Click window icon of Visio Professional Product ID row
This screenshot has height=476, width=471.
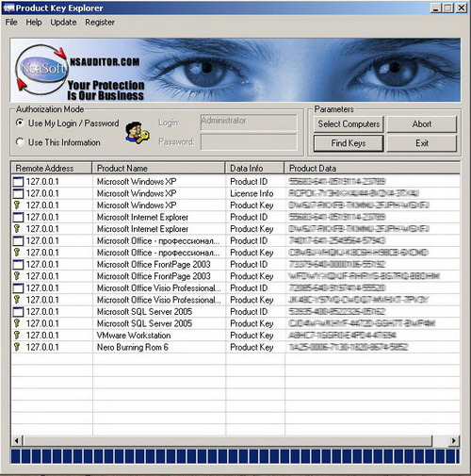coord(18,287)
